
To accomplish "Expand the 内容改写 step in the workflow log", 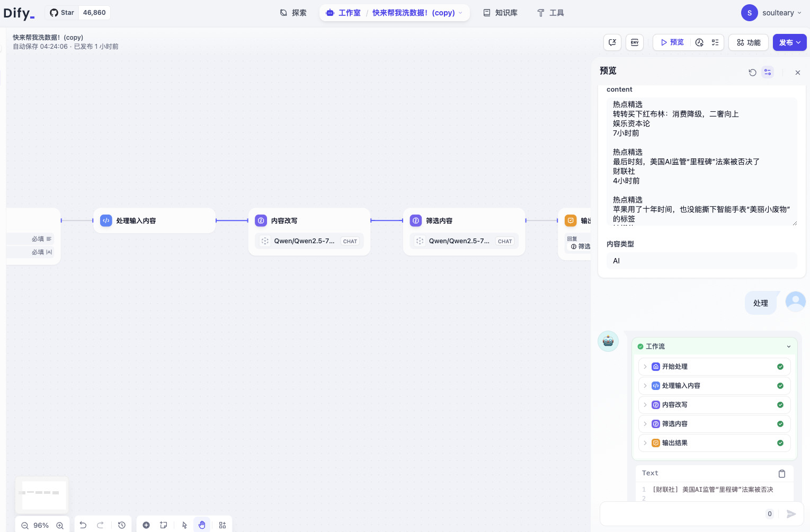I will click(x=714, y=405).
